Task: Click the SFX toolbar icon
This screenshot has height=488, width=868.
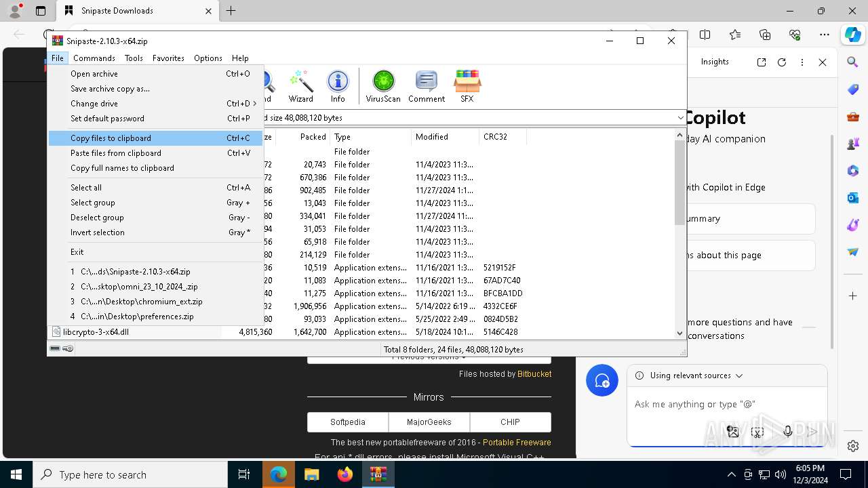Action: tap(467, 86)
